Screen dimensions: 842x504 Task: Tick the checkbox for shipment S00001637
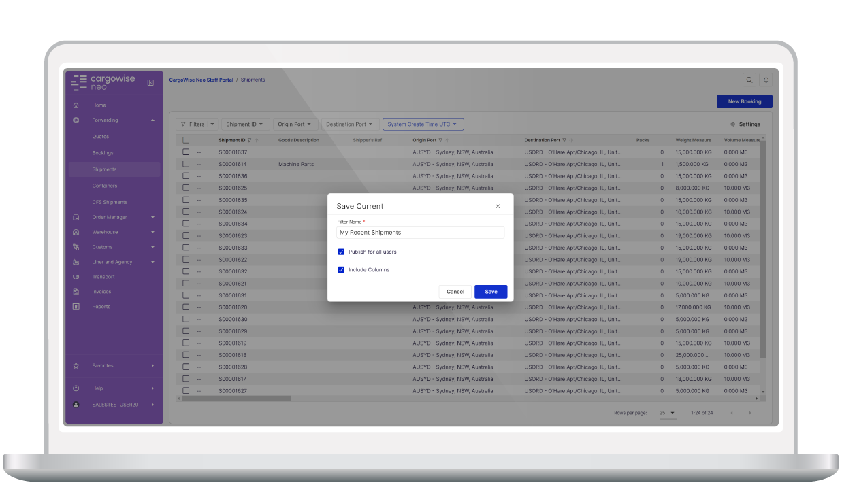186,152
